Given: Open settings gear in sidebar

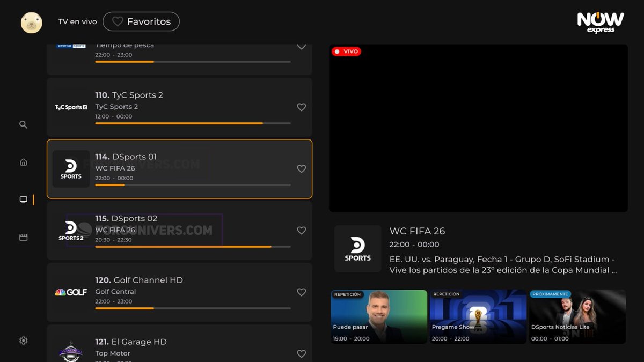Looking at the screenshot, I should tap(23, 341).
